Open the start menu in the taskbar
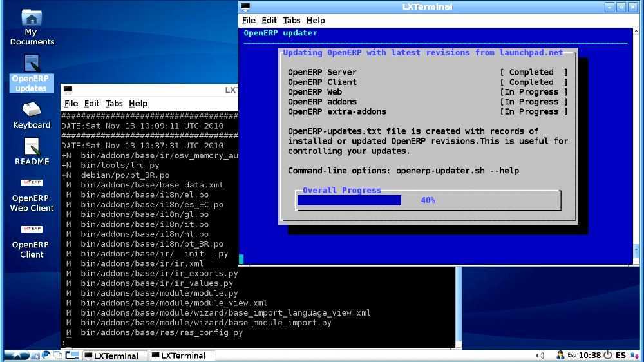Viewport: 644px width, 362px height. tap(17, 356)
